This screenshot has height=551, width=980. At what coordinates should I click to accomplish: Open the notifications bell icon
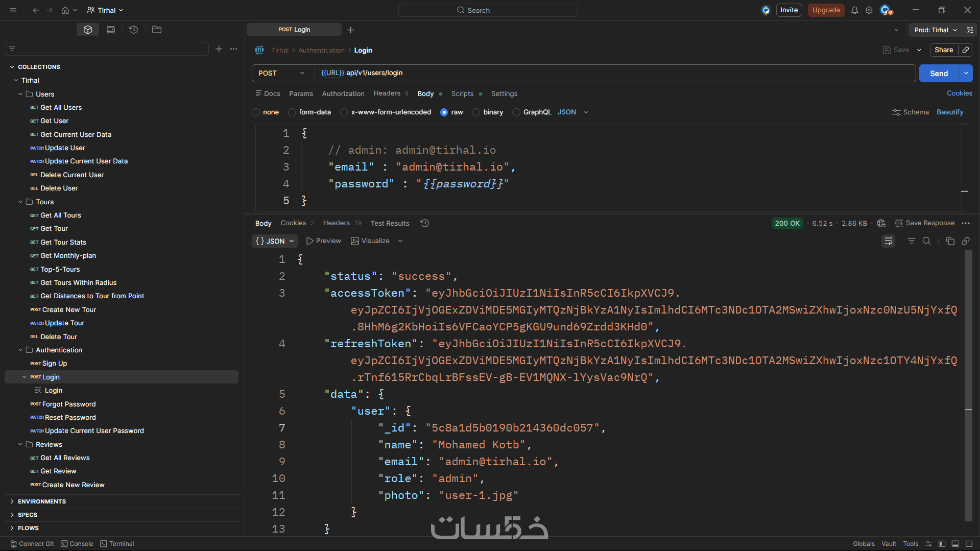click(x=855, y=10)
